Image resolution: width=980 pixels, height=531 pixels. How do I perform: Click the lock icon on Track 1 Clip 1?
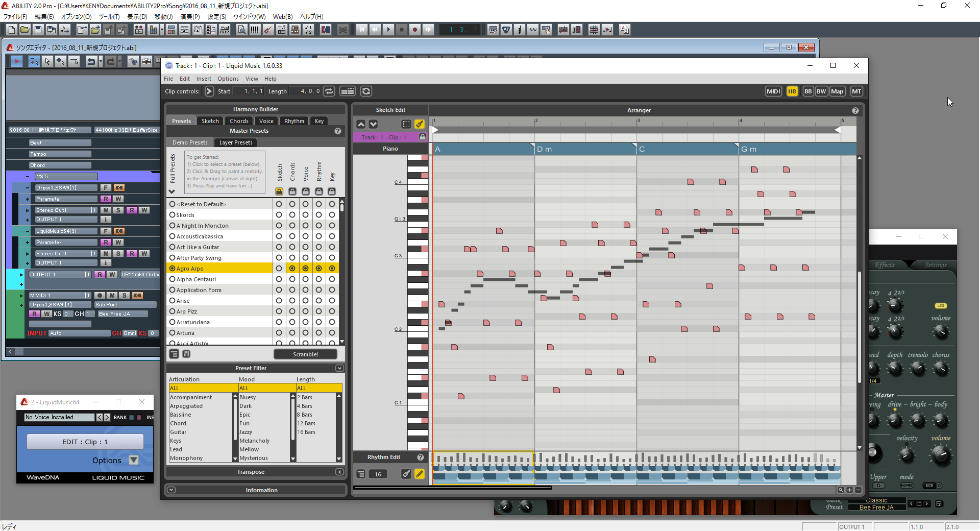[422, 137]
